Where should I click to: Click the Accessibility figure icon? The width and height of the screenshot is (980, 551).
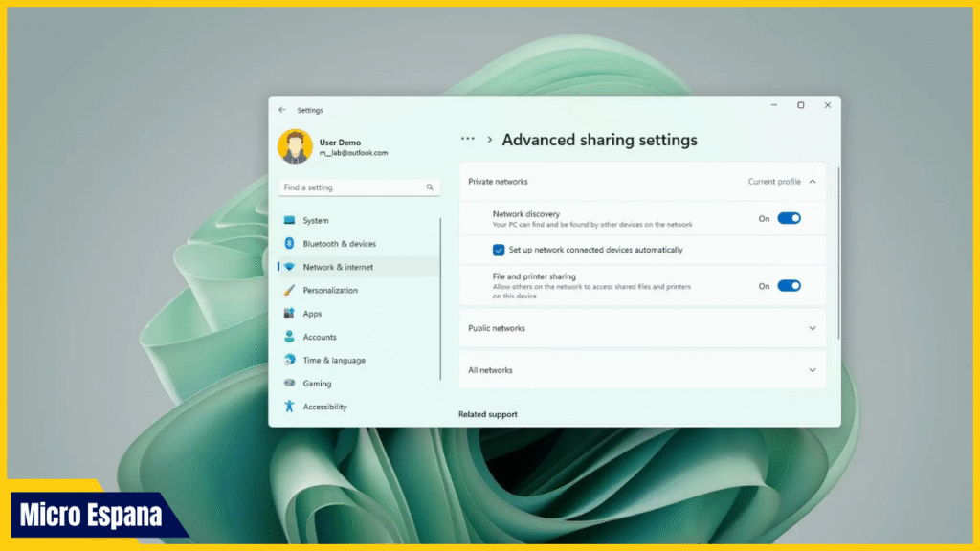[289, 407]
